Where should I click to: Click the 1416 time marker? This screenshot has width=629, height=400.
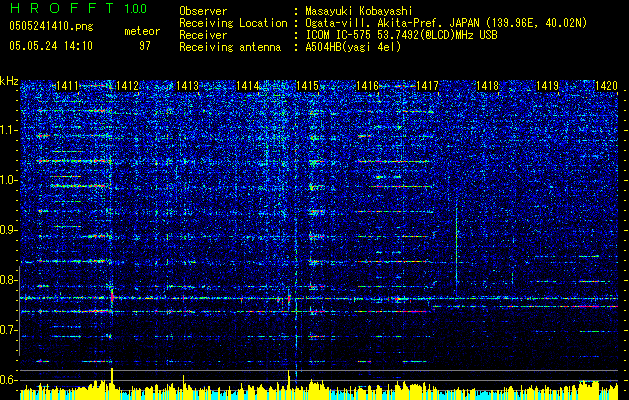(367, 85)
